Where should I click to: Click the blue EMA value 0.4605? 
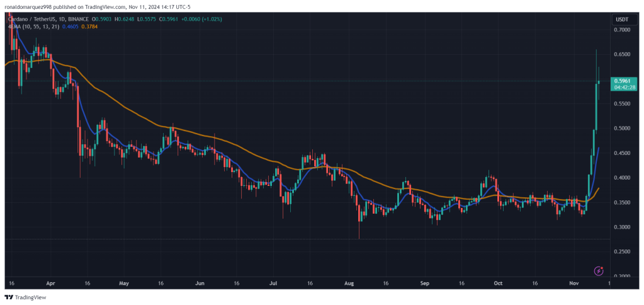point(69,26)
